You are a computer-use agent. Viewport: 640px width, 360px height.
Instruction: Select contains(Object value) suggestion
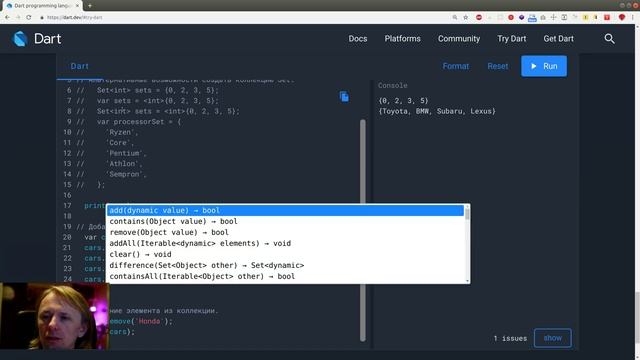(285, 221)
